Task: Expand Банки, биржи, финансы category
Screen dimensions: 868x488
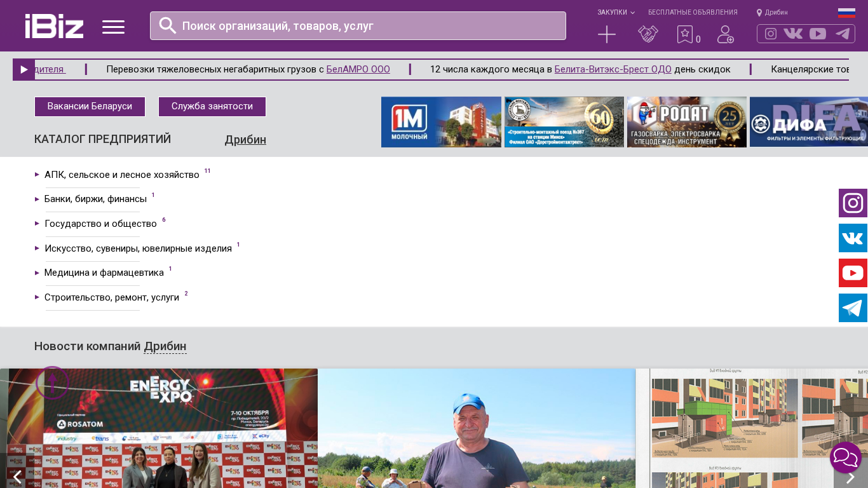Action: coord(95,199)
